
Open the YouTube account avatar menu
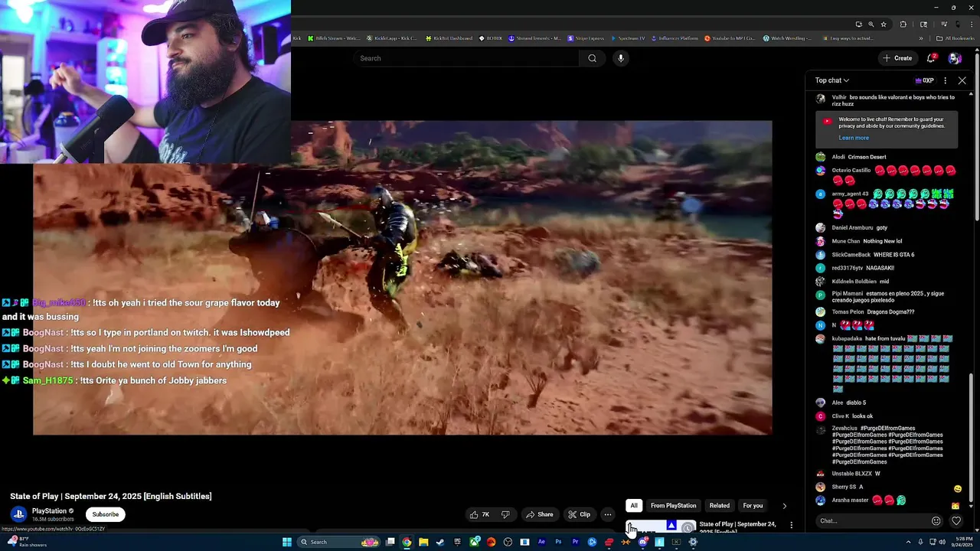point(955,58)
